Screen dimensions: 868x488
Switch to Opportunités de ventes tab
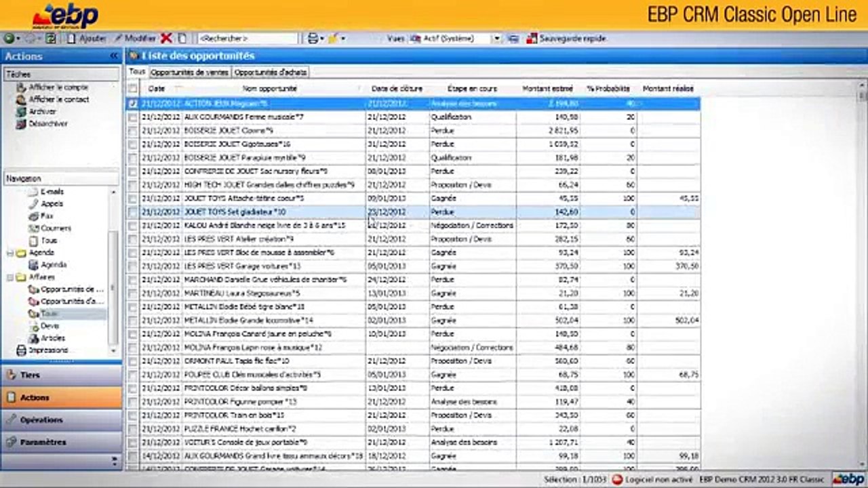pos(189,72)
